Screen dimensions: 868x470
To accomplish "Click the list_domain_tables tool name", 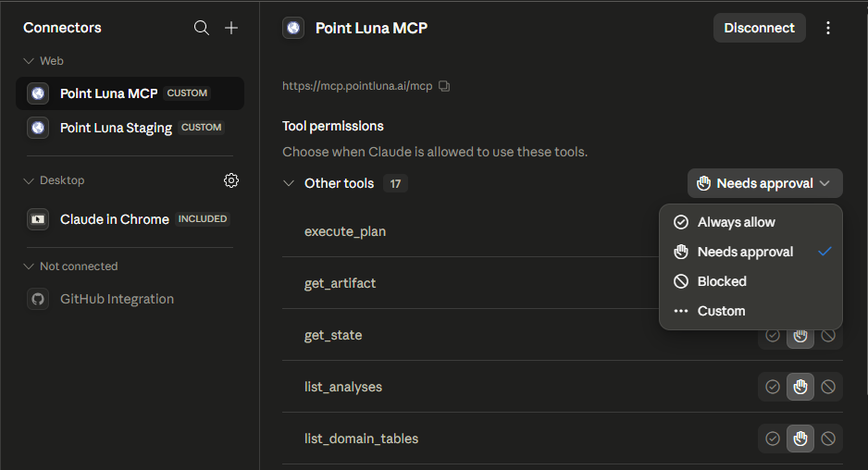I will click(x=362, y=439).
